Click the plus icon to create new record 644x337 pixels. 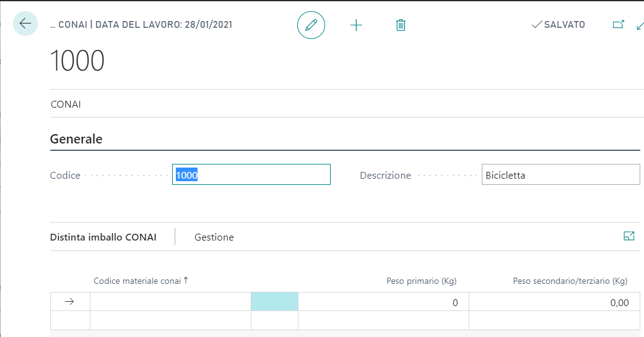tap(356, 25)
